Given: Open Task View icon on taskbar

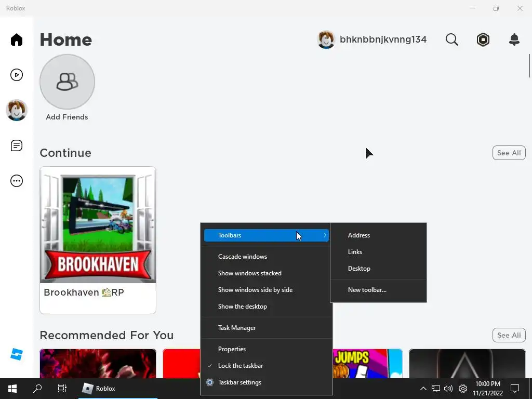Looking at the screenshot, I should (x=62, y=389).
